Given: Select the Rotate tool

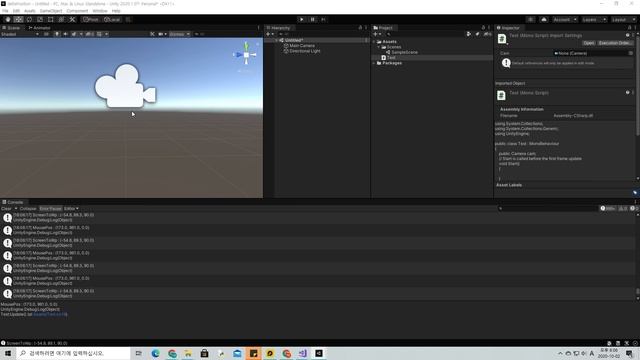Looking at the screenshot, I should click(x=29, y=19).
